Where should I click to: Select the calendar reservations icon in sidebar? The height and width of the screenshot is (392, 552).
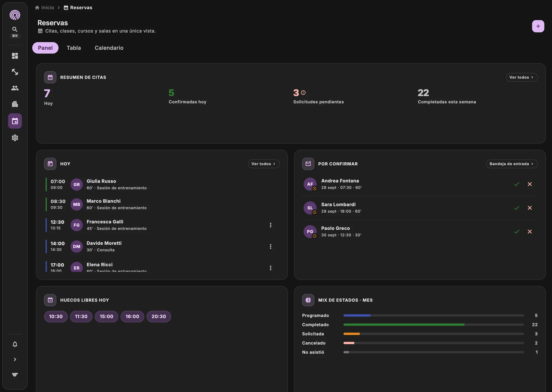[x=15, y=121]
